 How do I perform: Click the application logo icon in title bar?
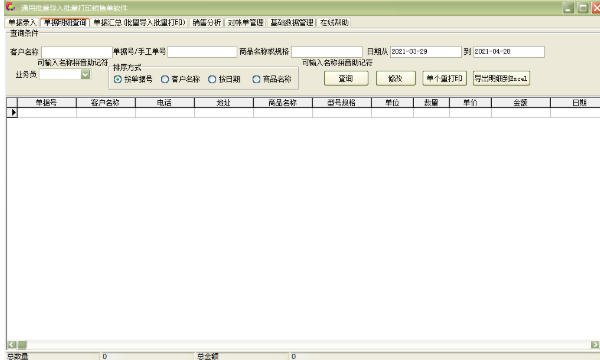coord(10,7)
